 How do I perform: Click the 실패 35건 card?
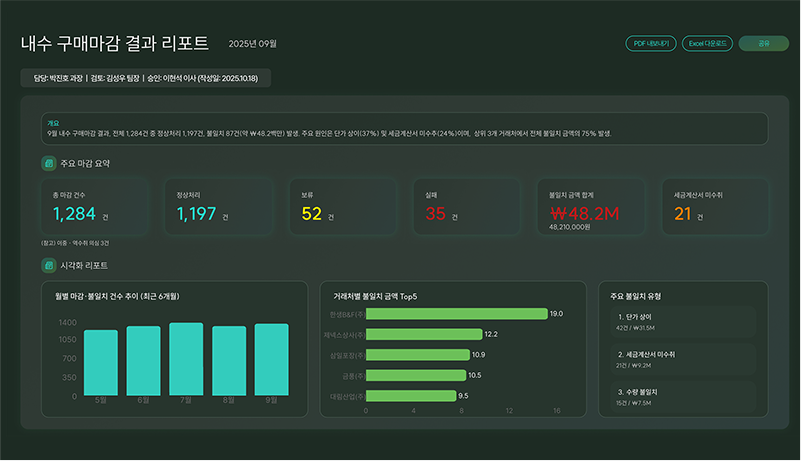(466, 206)
